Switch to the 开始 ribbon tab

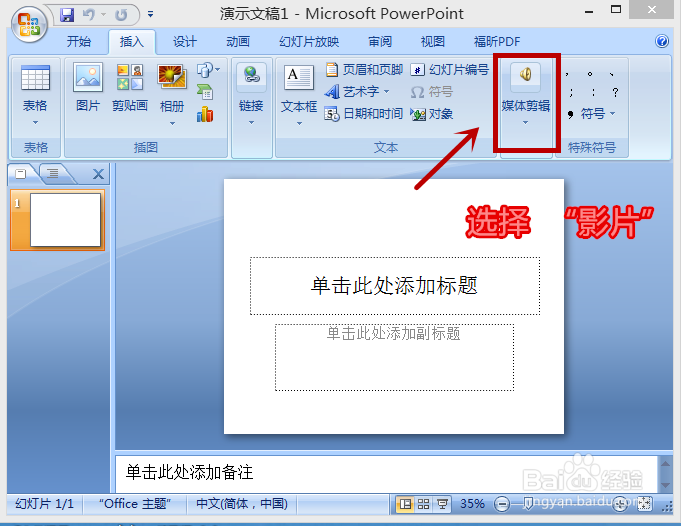coord(79,42)
